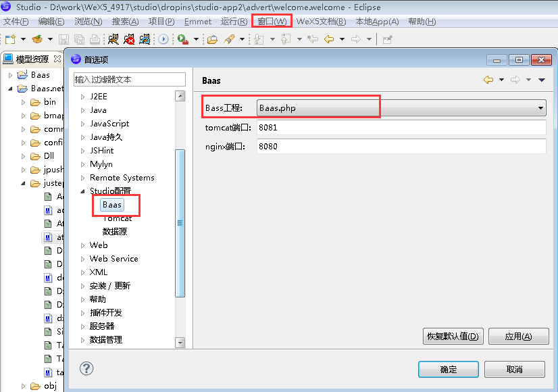Image resolution: width=558 pixels, height=392 pixels.
Task: Select the 插件开发 preferences item
Action: point(105,313)
